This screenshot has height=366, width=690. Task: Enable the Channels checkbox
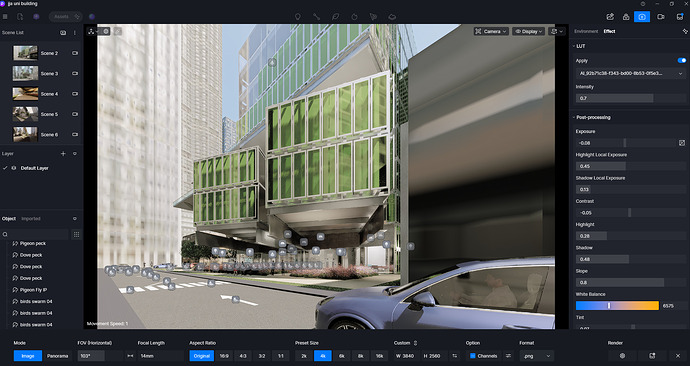click(x=473, y=356)
